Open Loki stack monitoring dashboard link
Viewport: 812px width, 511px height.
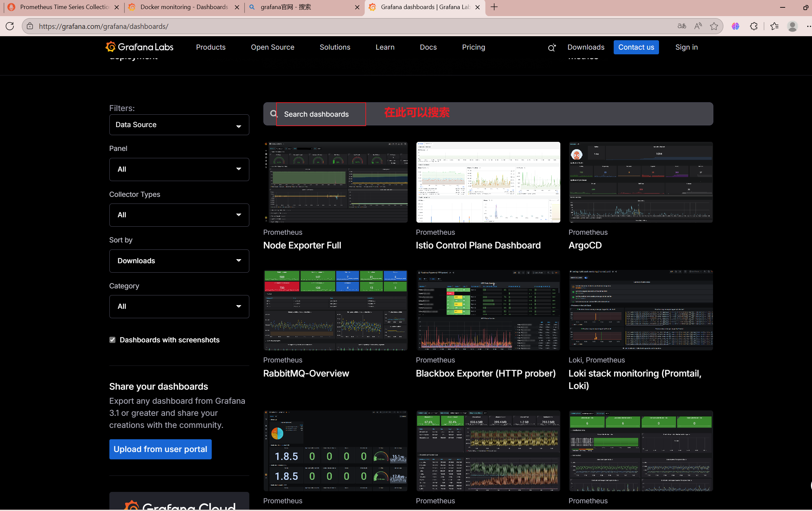pos(635,379)
